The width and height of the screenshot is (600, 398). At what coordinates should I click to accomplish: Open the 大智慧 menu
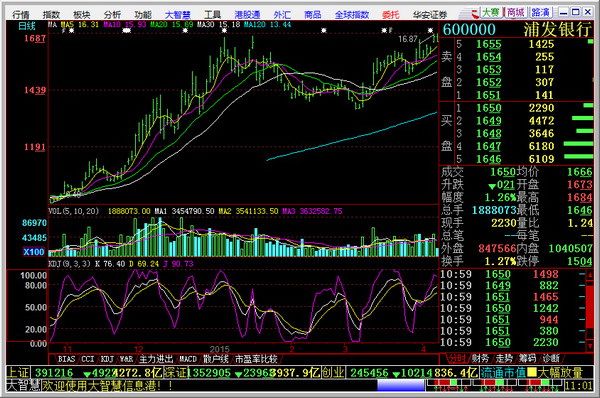(178, 15)
